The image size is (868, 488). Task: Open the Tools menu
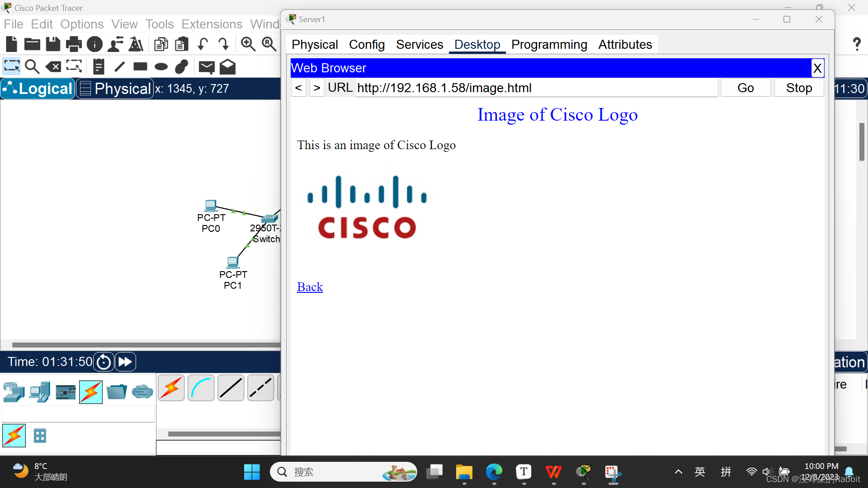(160, 24)
